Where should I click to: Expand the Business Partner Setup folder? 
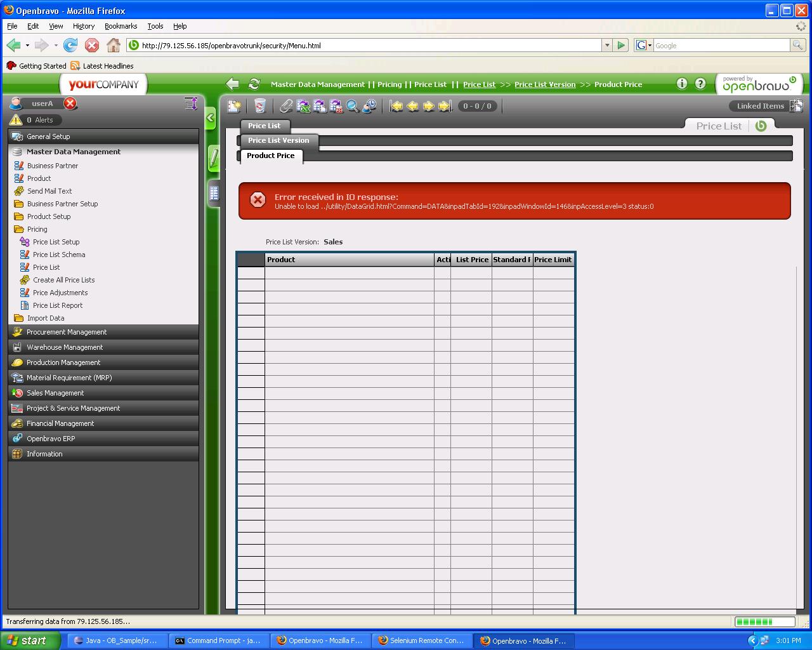point(62,204)
